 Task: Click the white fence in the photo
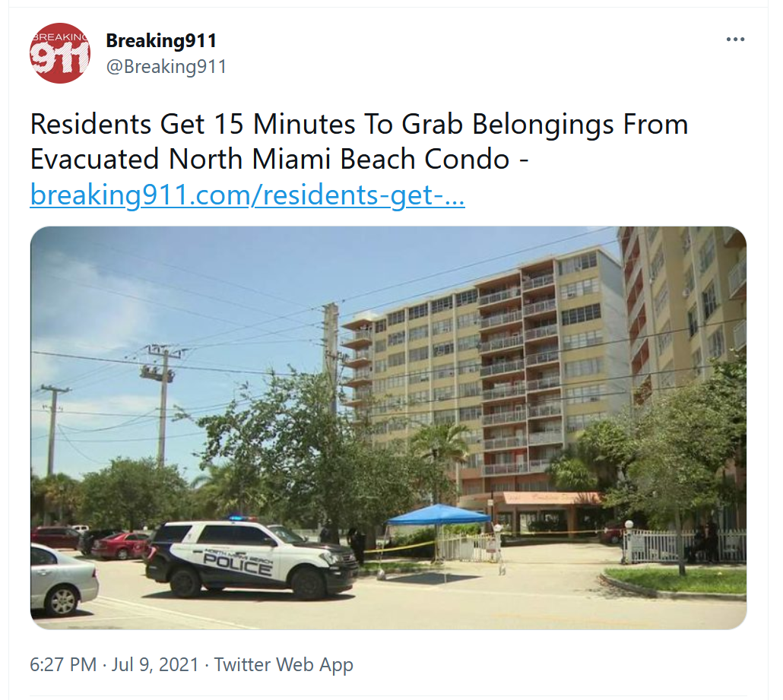(683, 545)
